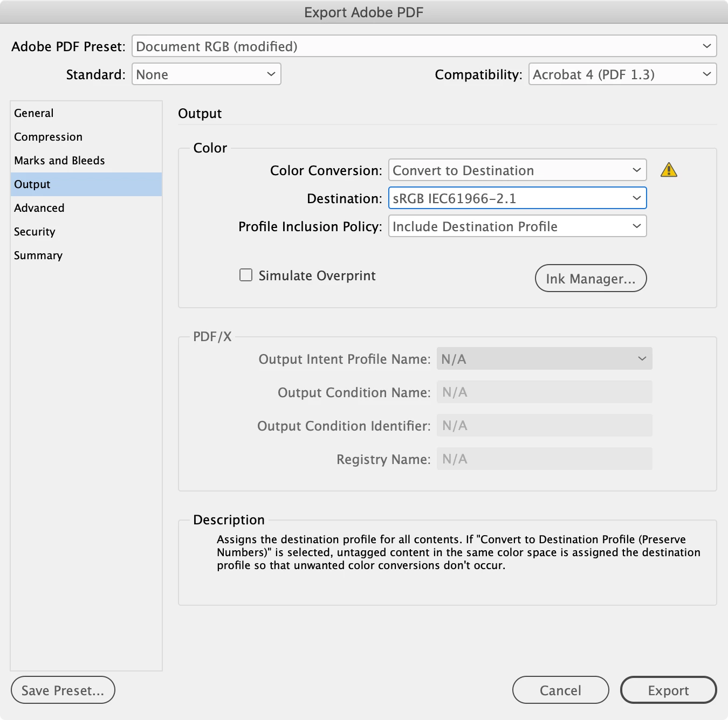Click the Export button

click(x=669, y=690)
